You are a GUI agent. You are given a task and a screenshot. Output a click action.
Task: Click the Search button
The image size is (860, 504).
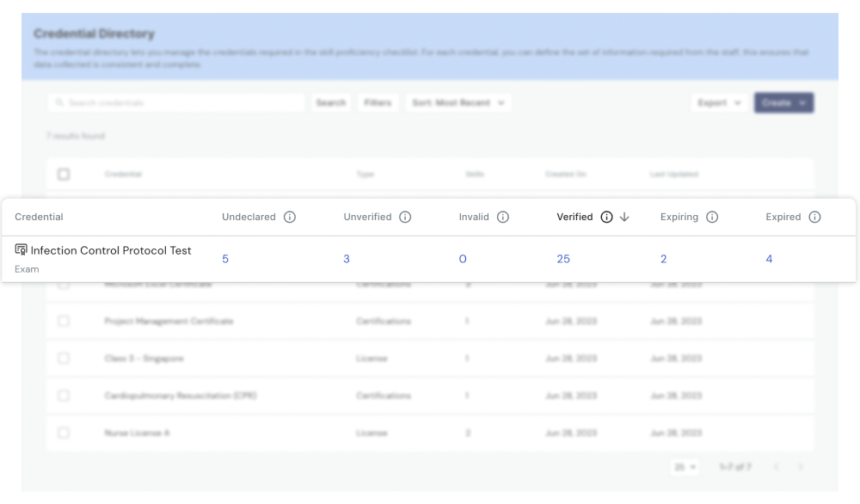(330, 102)
